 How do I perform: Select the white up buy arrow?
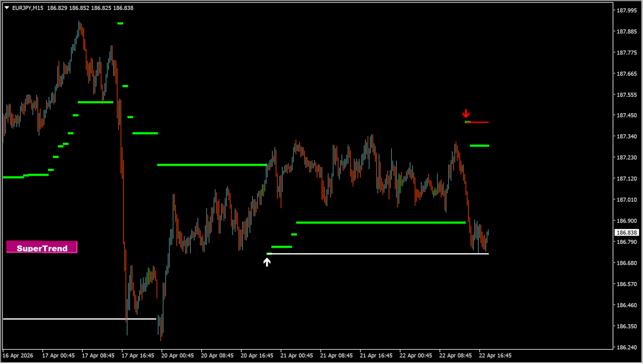[x=267, y=262]
